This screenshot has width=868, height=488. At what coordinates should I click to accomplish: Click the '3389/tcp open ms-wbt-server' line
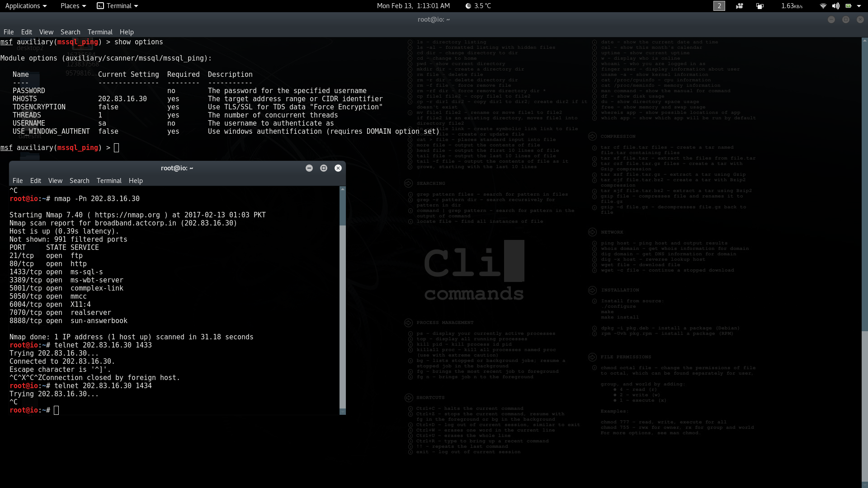(66, 280)
